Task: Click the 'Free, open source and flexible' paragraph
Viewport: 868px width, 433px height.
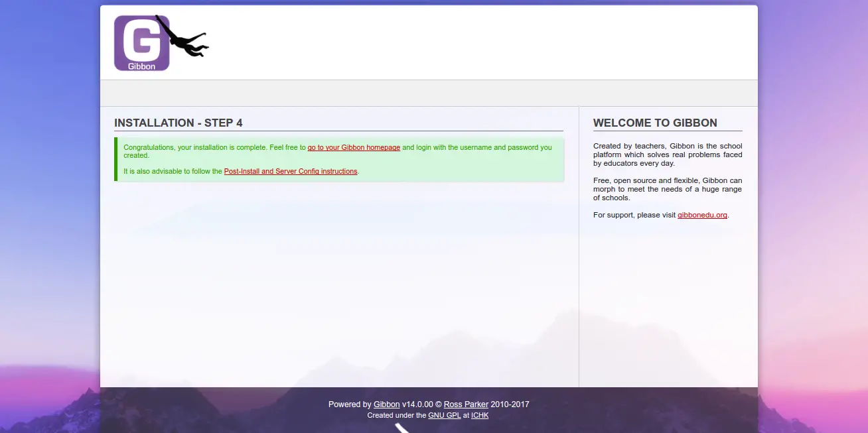Action: (x=668, y=189)
